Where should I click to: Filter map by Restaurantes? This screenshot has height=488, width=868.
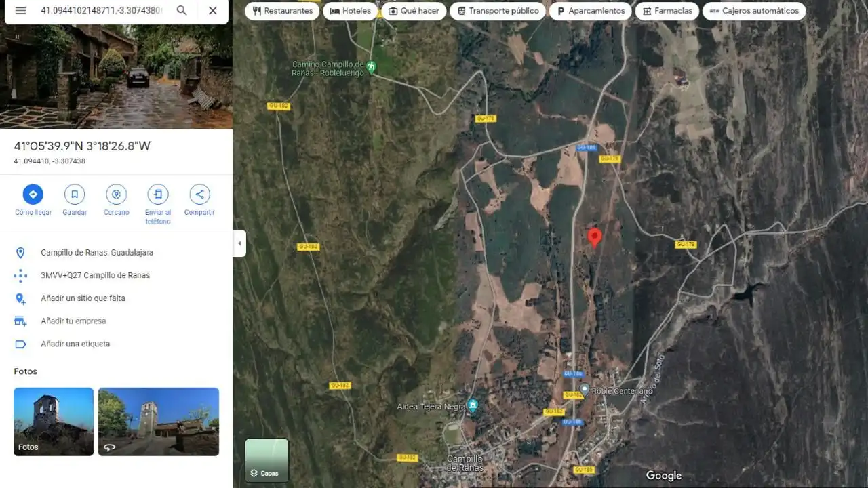pos(282,11)
